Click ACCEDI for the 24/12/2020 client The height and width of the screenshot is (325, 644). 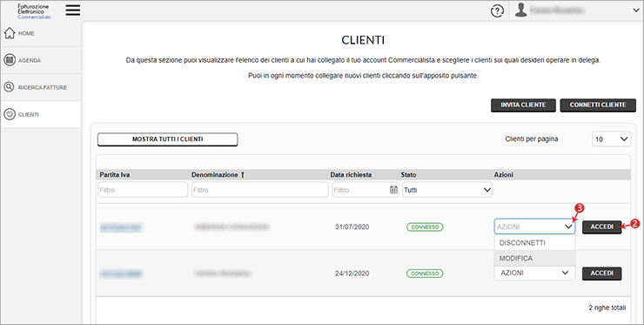601,274
